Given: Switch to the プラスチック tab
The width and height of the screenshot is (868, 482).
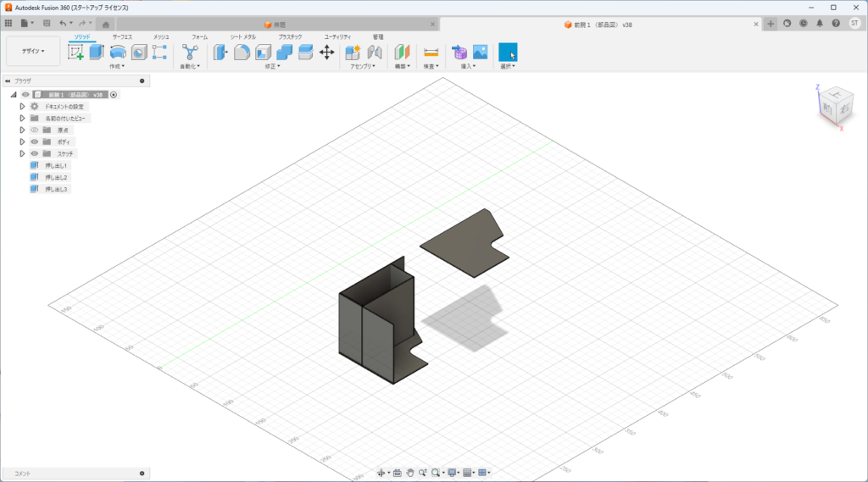Looking at the screenshot, I should [290, 37].
